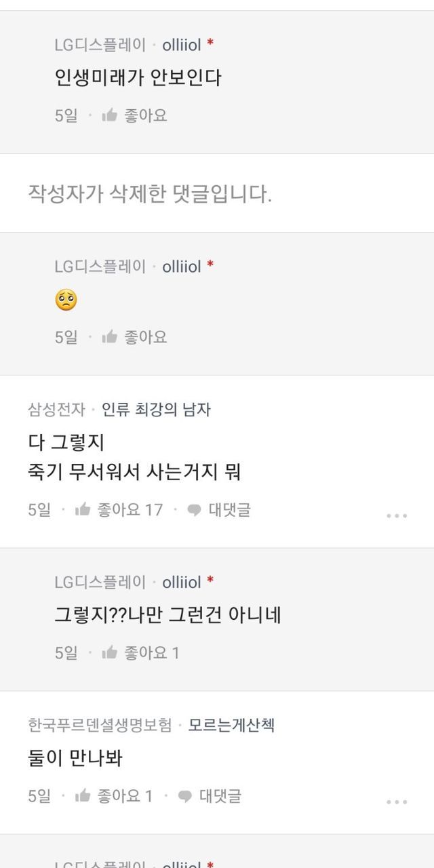The image size is (434, 868).
Task: Like the comment '인생미래가 안보인다'
Action: 109,115
